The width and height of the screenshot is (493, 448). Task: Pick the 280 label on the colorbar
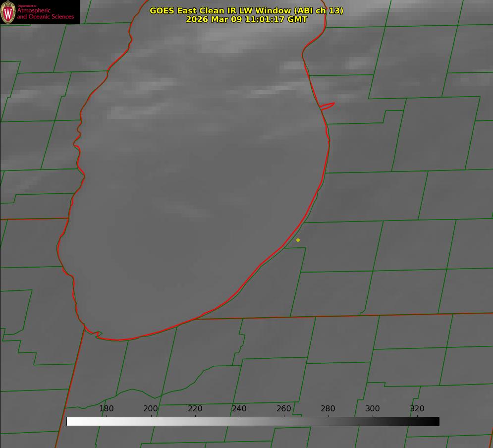coord(328,409)
